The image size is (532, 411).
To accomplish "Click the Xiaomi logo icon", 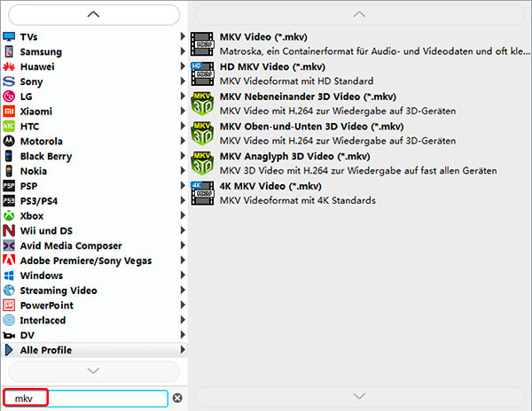I will tap(9, 111).
